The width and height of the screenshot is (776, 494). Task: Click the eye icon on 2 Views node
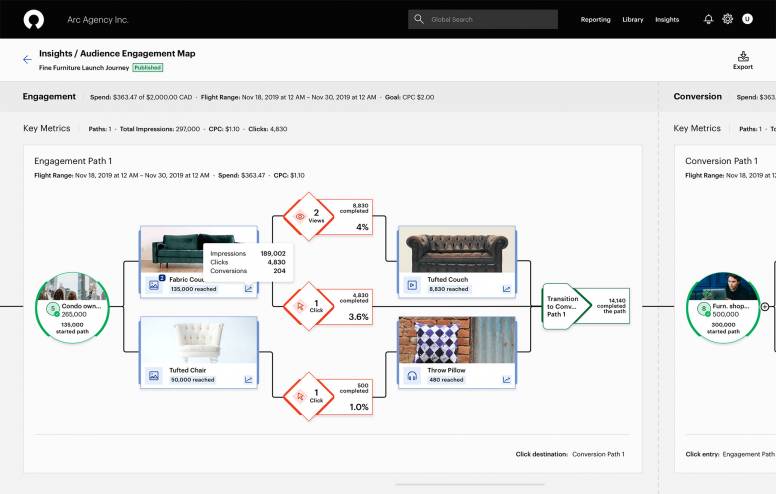(x=299, y=215)
